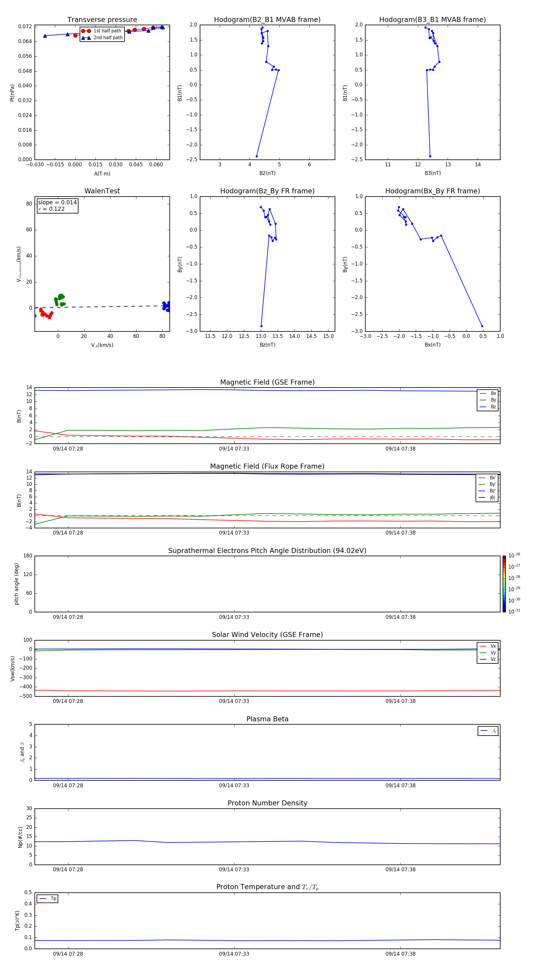
Task: Click the "Tp(10^6K)" axis label
Action: [x=17, y=921]
